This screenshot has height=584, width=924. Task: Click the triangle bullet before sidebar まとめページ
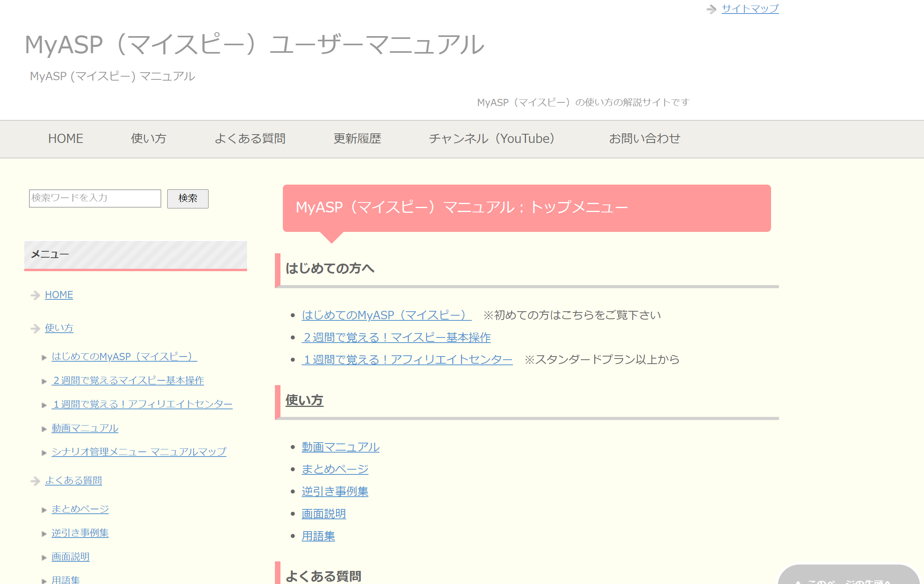(44, 510)
